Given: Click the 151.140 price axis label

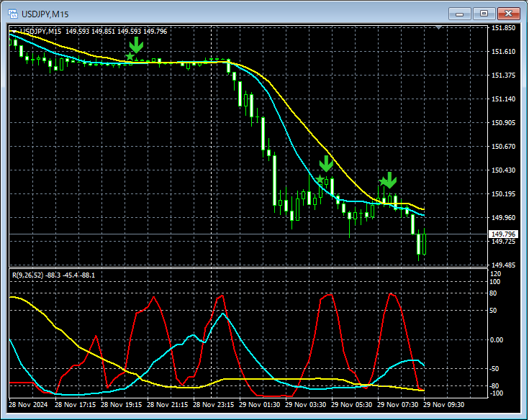Looking at the screenshot, I should tap(503, 99).
